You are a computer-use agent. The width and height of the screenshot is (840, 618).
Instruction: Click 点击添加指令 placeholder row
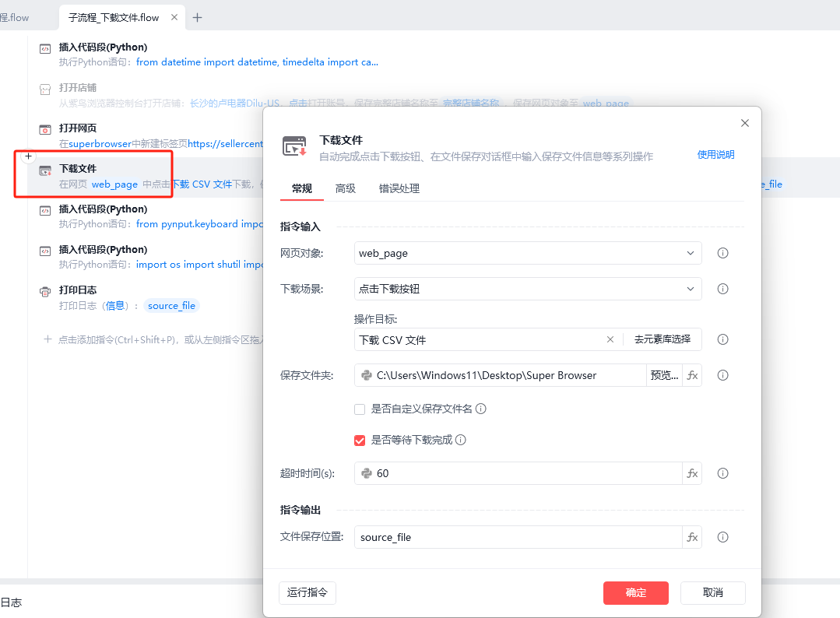(x=153, y=339)
